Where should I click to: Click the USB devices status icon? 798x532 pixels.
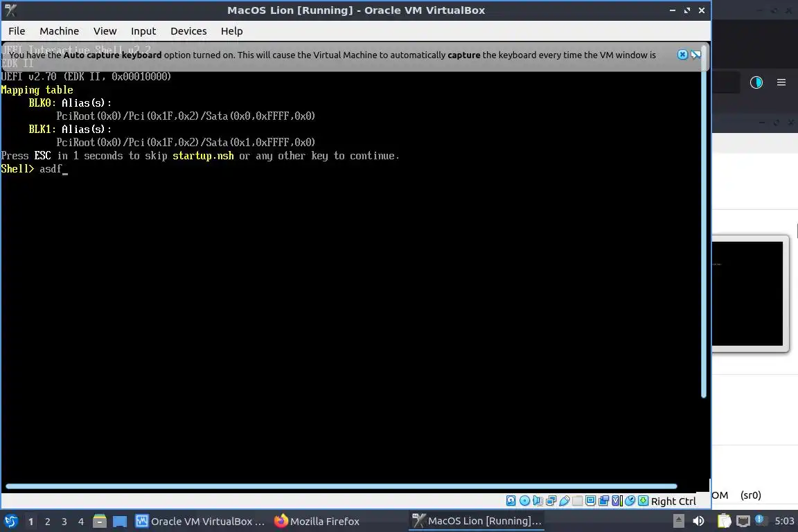pyautogui.click(x=564, y=501)
